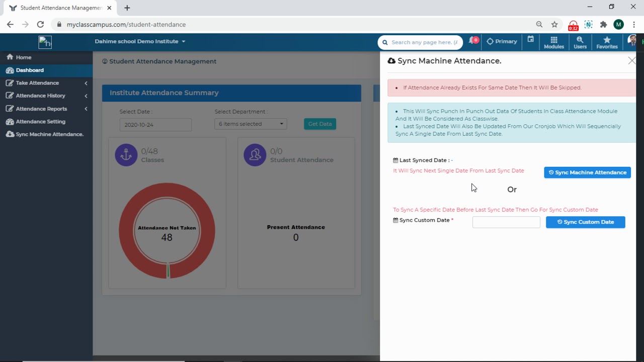This screenshot has width=644, height=362.
Task: Open the Chrome profile M avatar
Action: point(619,24)
